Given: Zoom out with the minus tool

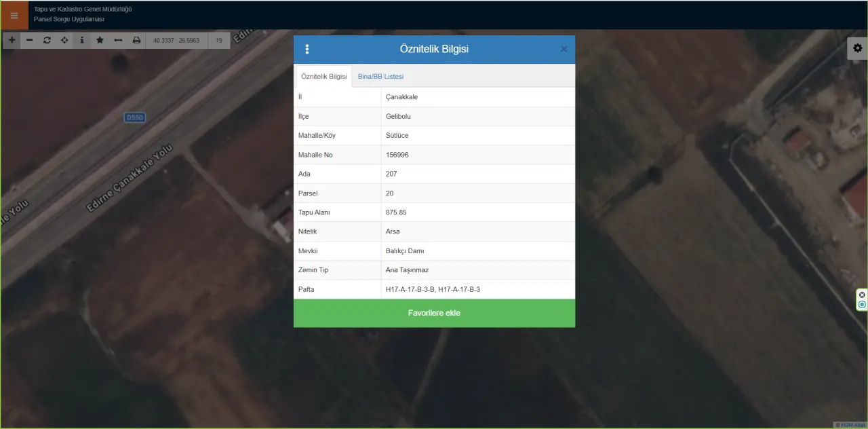Looking at the screenshot, I should (x=29, y=40).
